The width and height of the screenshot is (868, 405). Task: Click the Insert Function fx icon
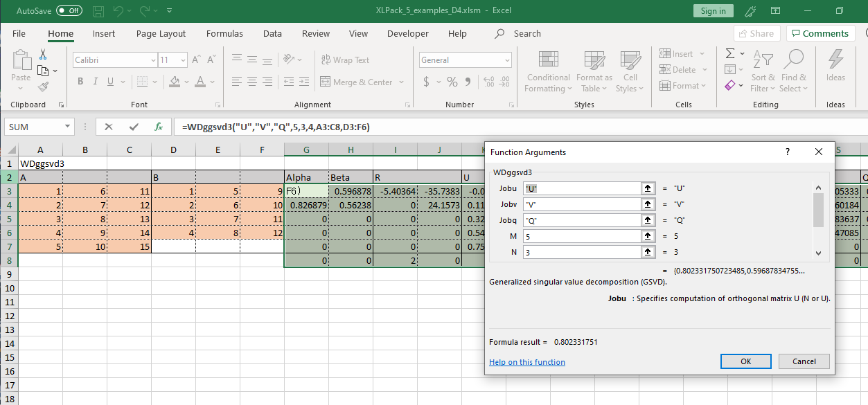coord(159,127)
